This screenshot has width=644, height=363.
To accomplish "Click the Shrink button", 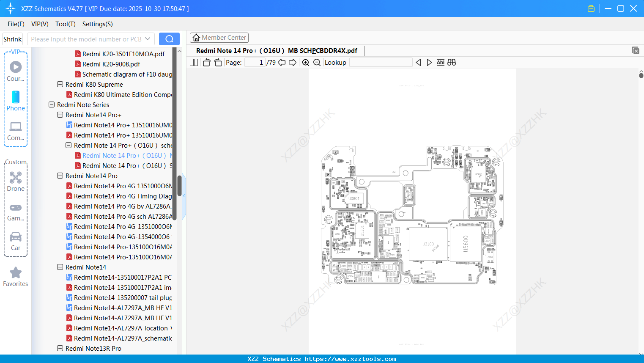I will pyautogui.click(x=12, y=39).
